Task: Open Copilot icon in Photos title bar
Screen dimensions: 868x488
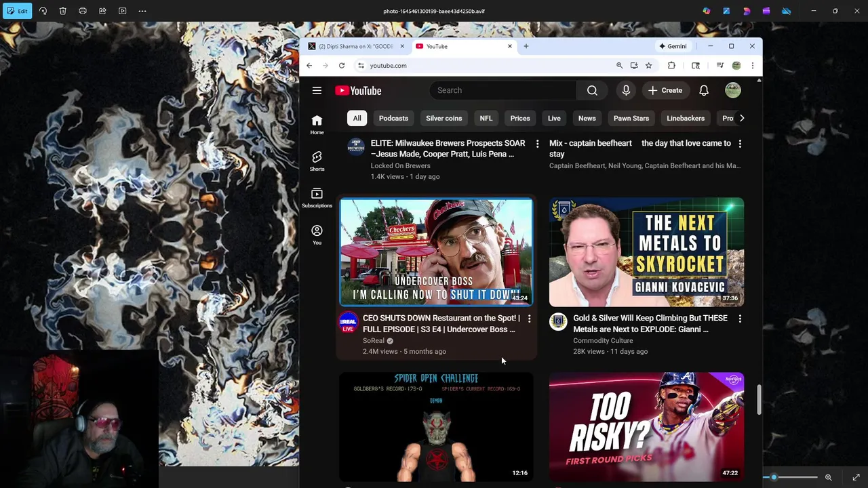Action: coord(707,11)
